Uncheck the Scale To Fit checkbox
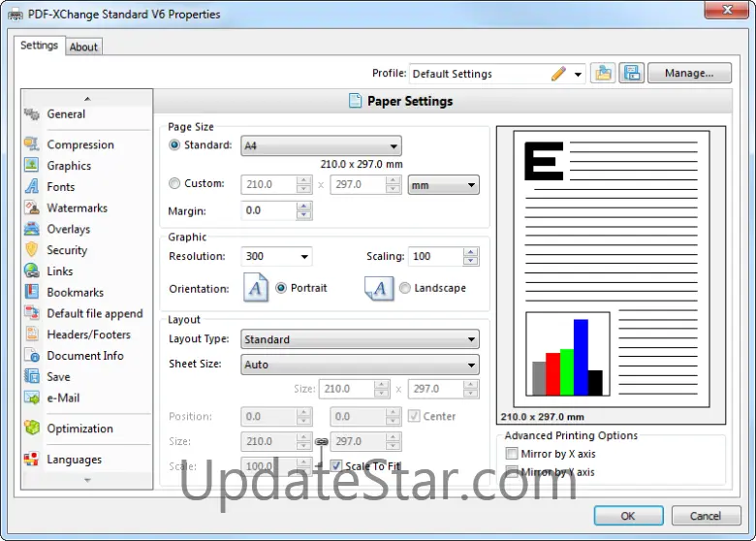The image size is (756, 541). 336,465
